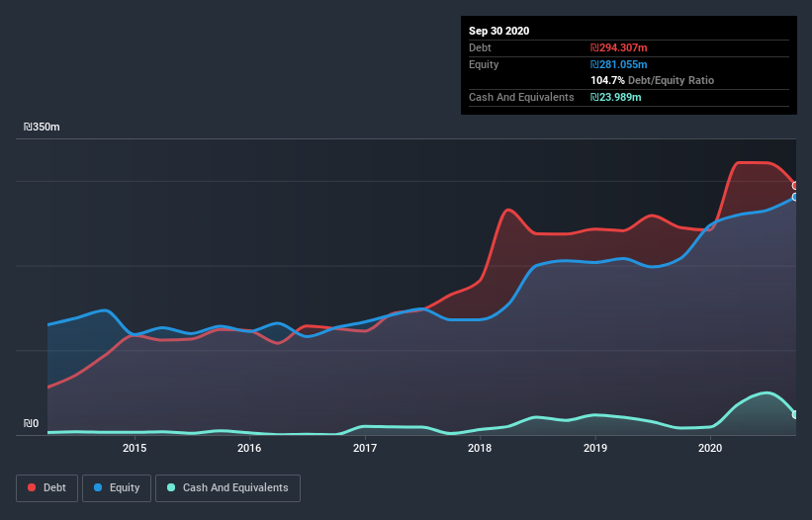Click the 104.7% Debt/Equity Ratio text
Image resolution: width=812 pixels, height=520 pixels.
tap(653, 80)
